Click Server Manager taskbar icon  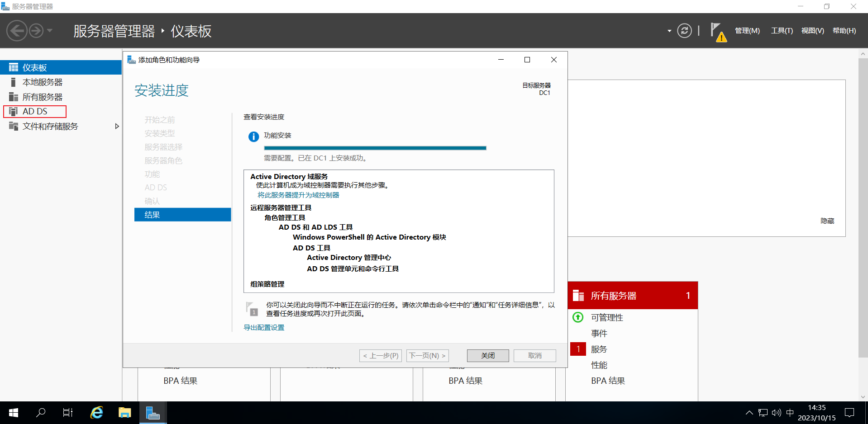153,413
